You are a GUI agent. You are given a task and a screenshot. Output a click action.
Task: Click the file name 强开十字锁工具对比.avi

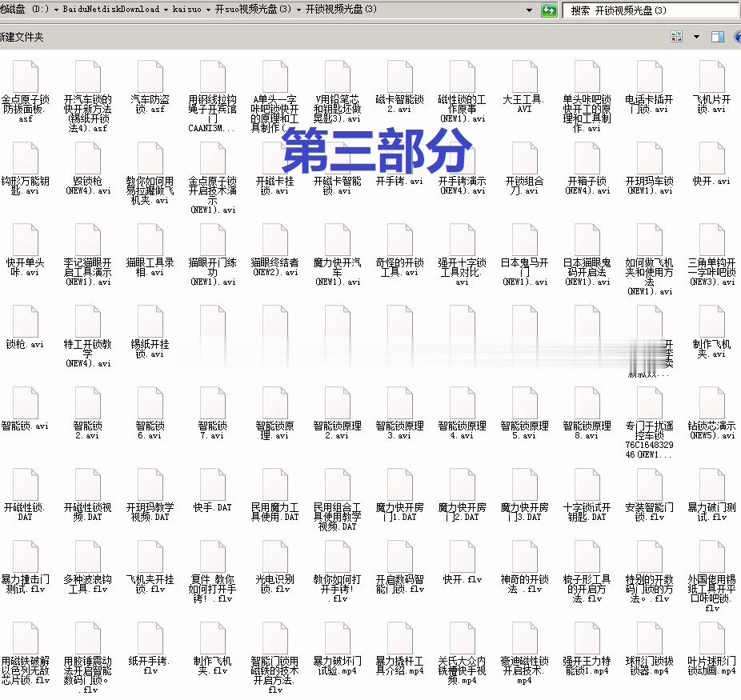pos(463,272)
